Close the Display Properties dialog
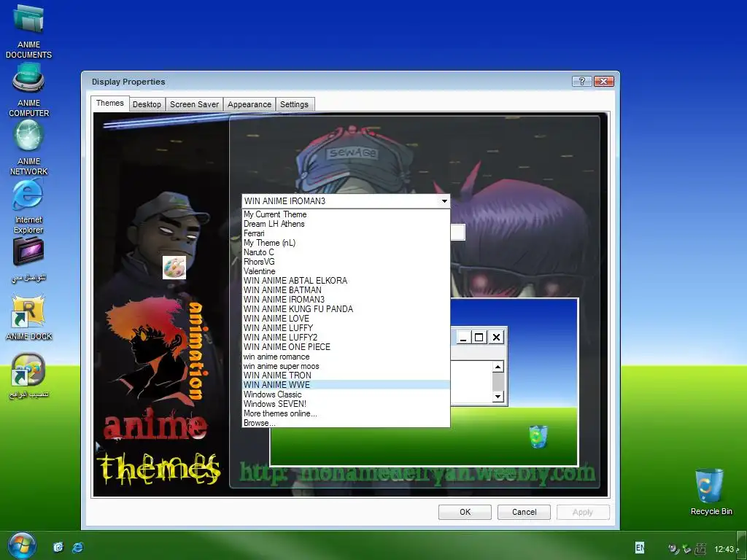Image resolution: width=747 pixels, height=560 pixels. click(x=603, y=82)
